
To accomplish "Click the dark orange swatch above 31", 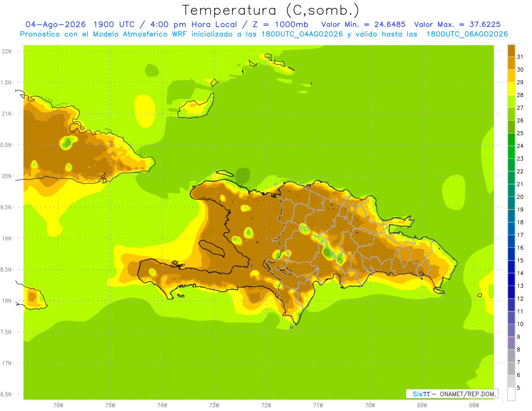I will (511, 51).
